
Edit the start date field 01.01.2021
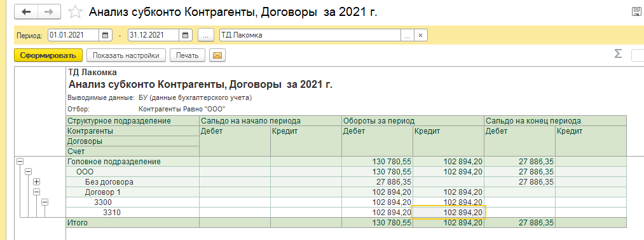point(74,36)
